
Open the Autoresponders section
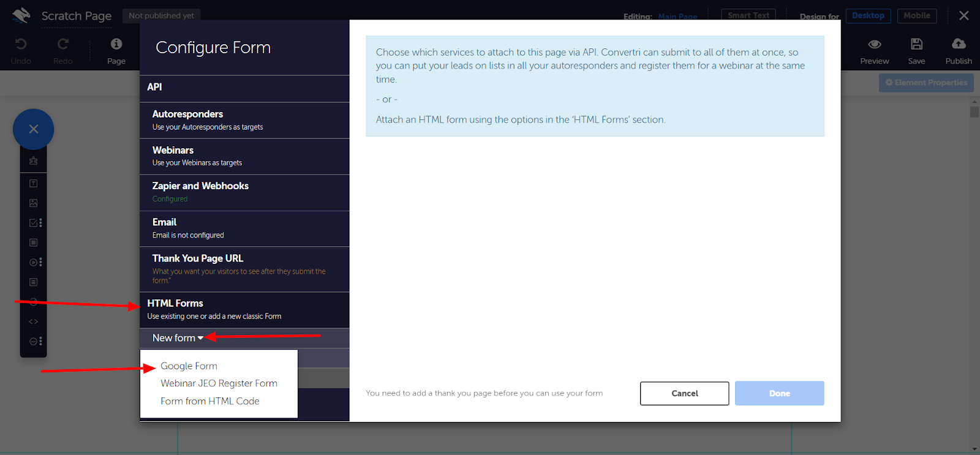coord(244,120)
